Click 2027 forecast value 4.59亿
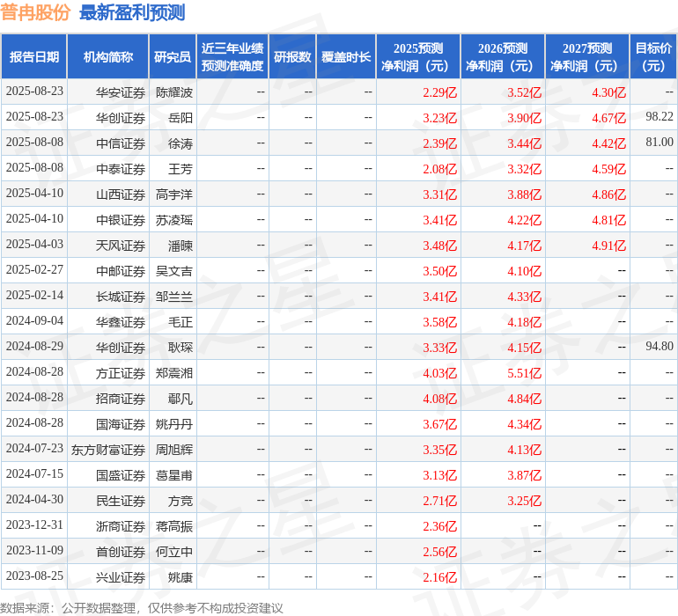678x616 pixels. tap(608, 169)
